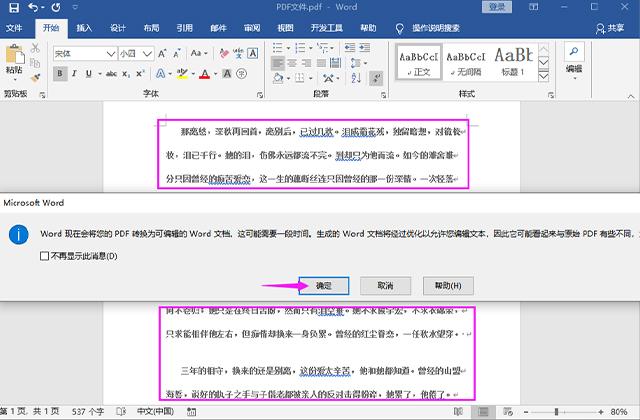Toggle subscript formatting

[x=127, y=74]
